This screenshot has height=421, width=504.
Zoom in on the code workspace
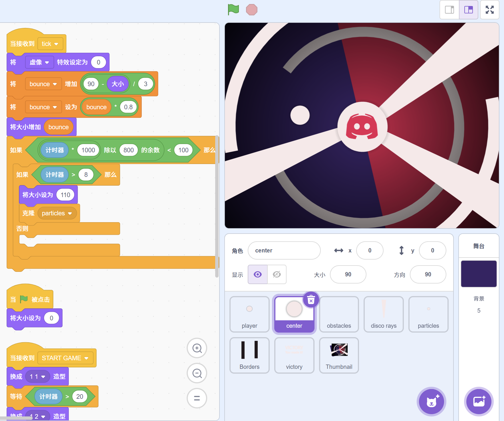click(197, 348)
